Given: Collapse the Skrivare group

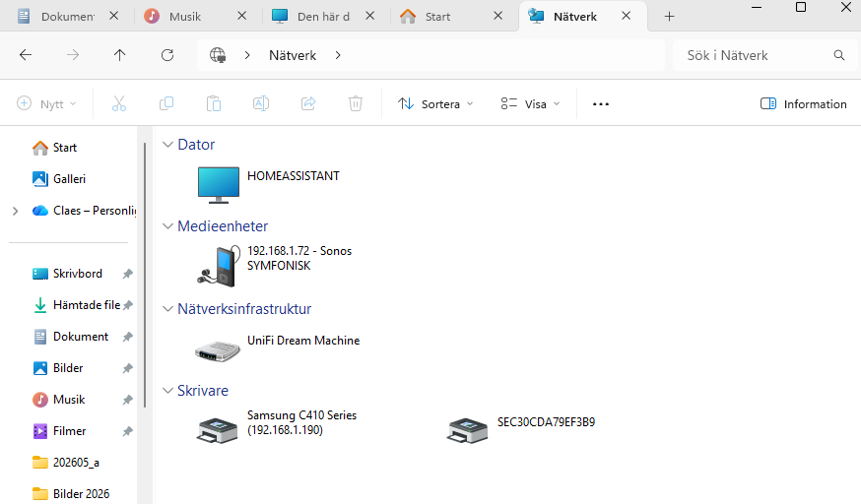Looking at the screenshot, I should click(x=167, y=391).
